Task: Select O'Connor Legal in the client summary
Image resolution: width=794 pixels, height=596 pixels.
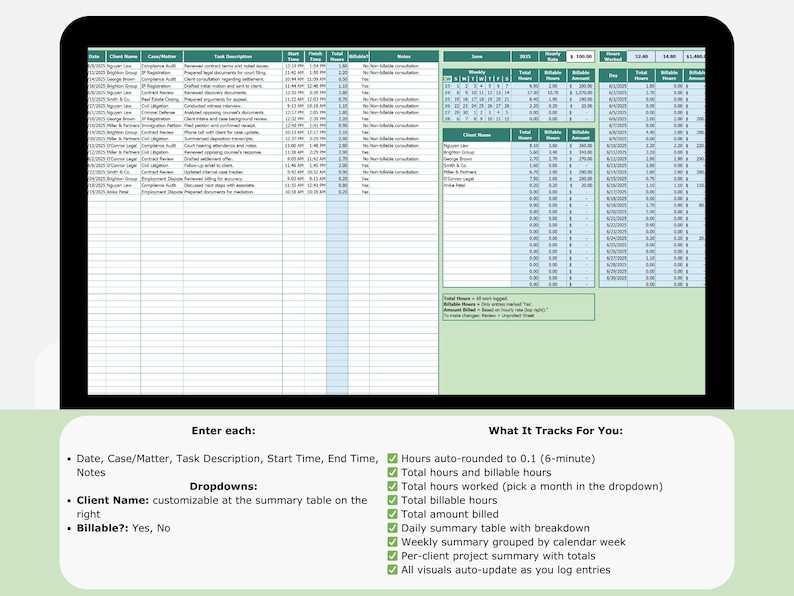Action: click(477, 178)
